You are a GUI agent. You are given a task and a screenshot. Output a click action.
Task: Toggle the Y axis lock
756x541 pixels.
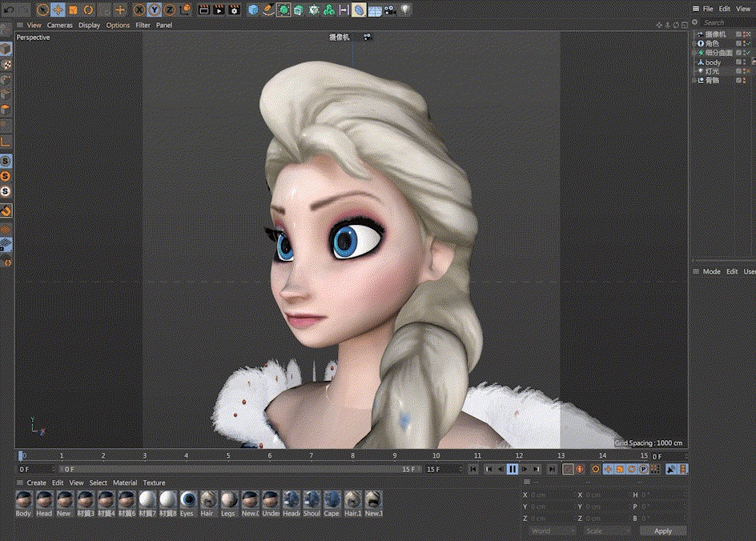coord(155,9)
